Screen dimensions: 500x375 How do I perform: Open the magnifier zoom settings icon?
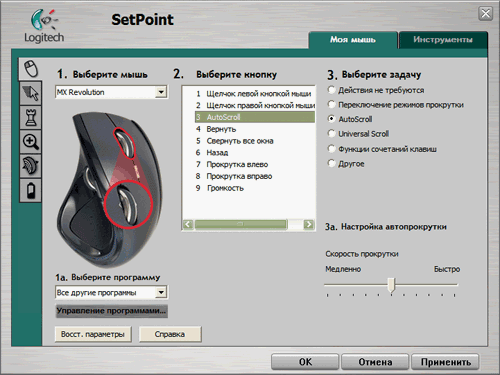pyautogui.click(x=31, y=142)
